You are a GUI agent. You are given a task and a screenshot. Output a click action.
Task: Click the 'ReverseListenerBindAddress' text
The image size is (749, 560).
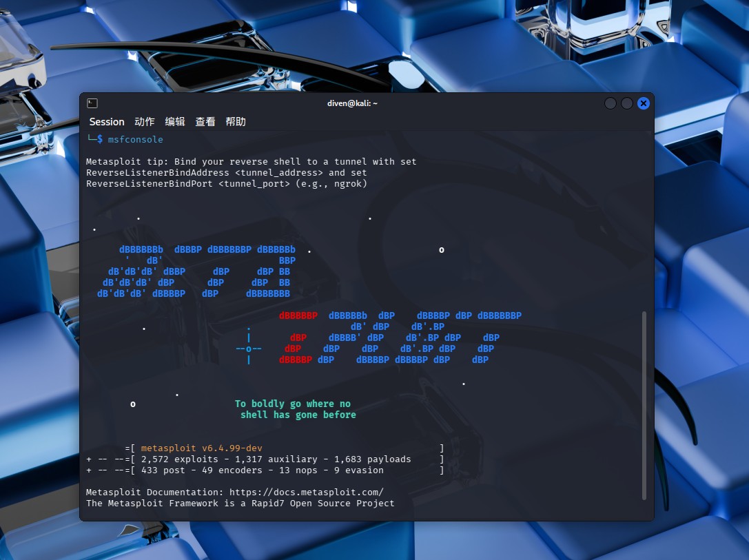[x=158, y=173]
